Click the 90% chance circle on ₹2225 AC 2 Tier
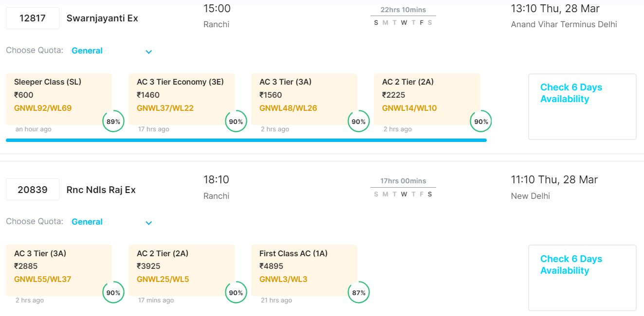 [481, 122]
